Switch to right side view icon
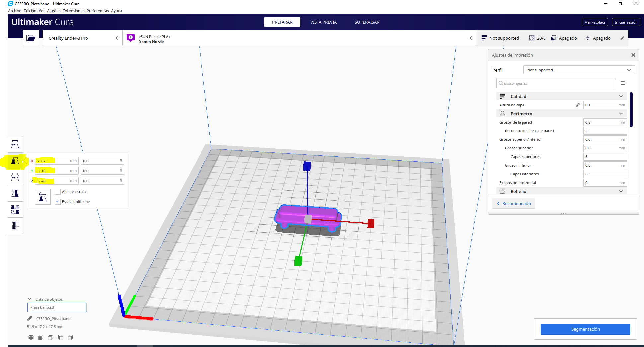 pyautogui.click(x=71, y=337)
